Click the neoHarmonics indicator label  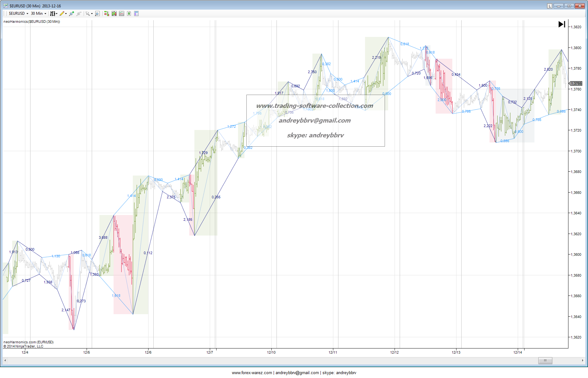[x=32, y=21]
